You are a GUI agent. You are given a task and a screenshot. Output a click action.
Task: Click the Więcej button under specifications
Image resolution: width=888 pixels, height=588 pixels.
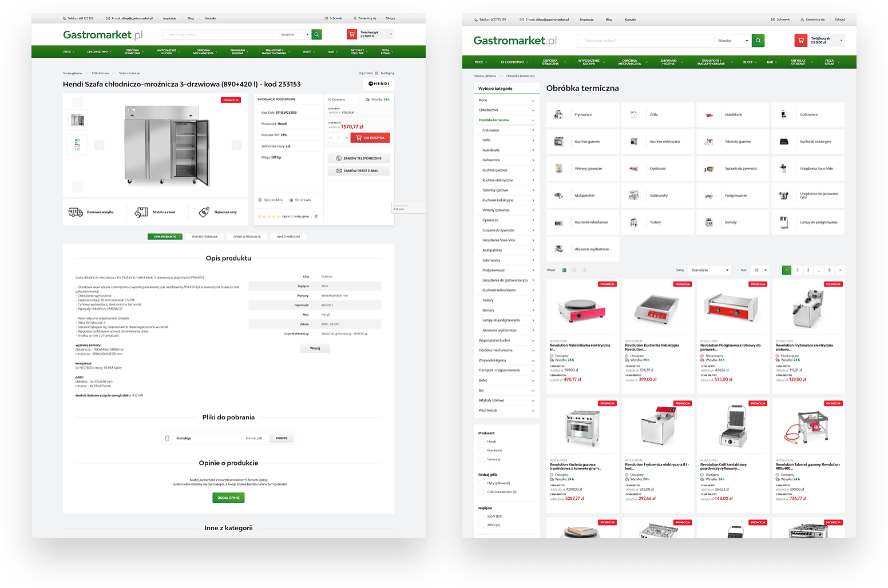[315, 348]
